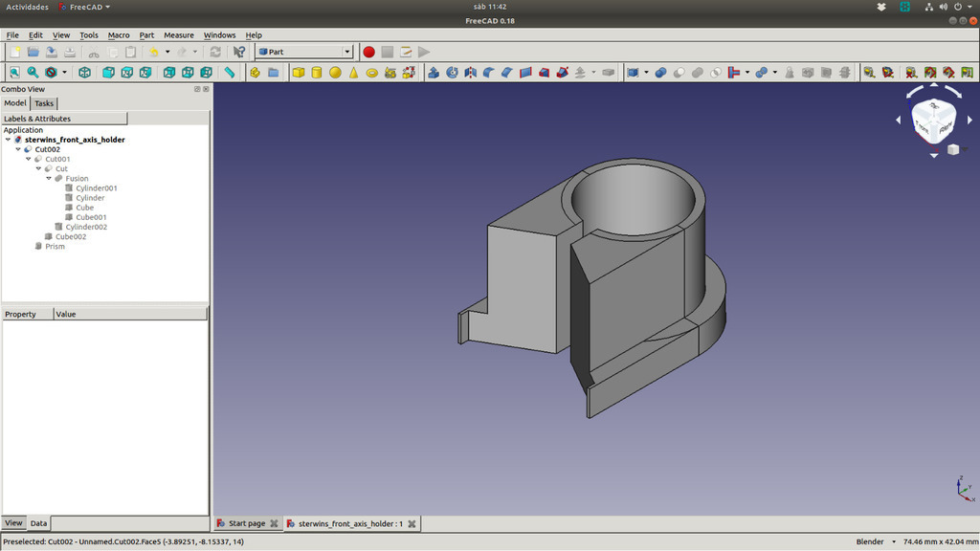Fit the selection in the view
The image size is (980, 551).
[x=33, y=73]
